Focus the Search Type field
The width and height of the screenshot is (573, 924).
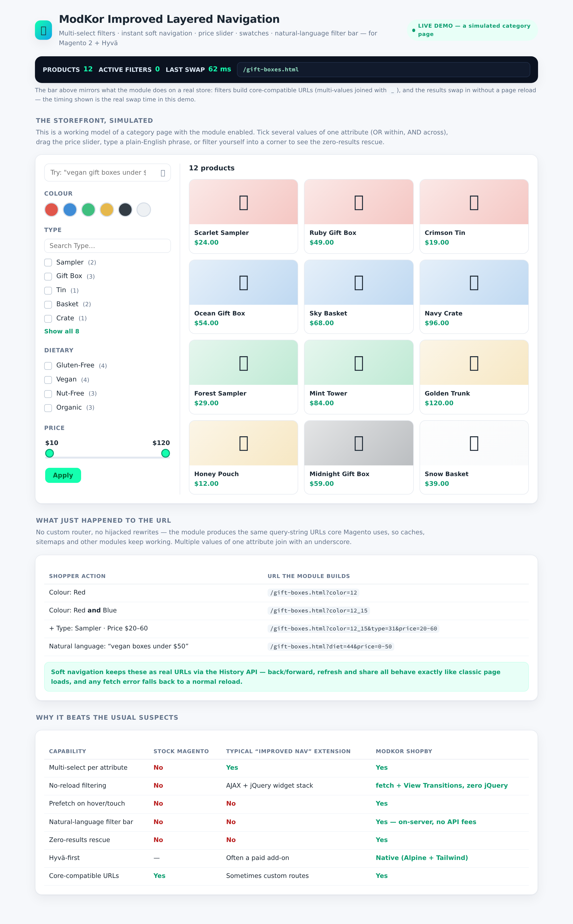[x=107, y=246]
